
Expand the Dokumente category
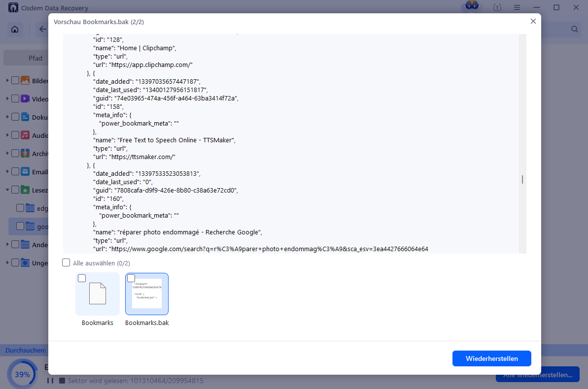(7, 117)
